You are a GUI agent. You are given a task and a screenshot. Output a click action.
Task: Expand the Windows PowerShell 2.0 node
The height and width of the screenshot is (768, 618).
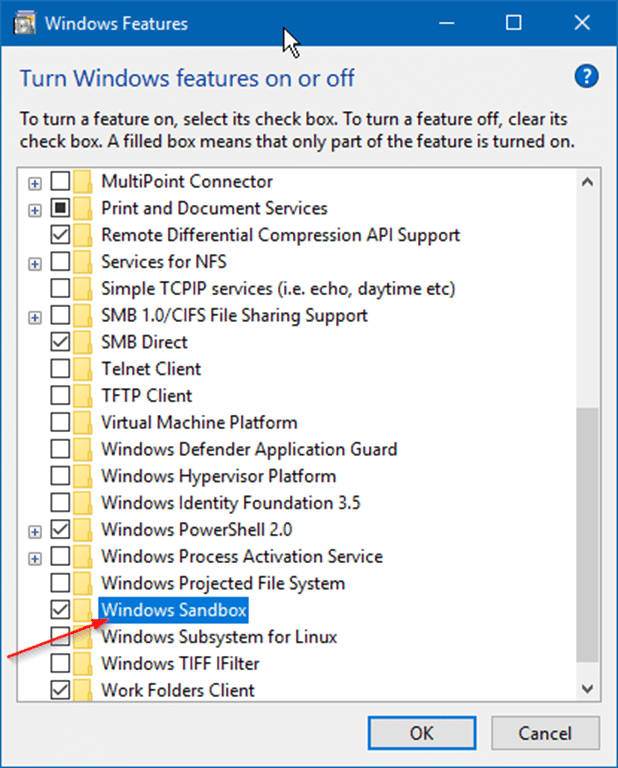pyautogui.click(x=35, y=532)
